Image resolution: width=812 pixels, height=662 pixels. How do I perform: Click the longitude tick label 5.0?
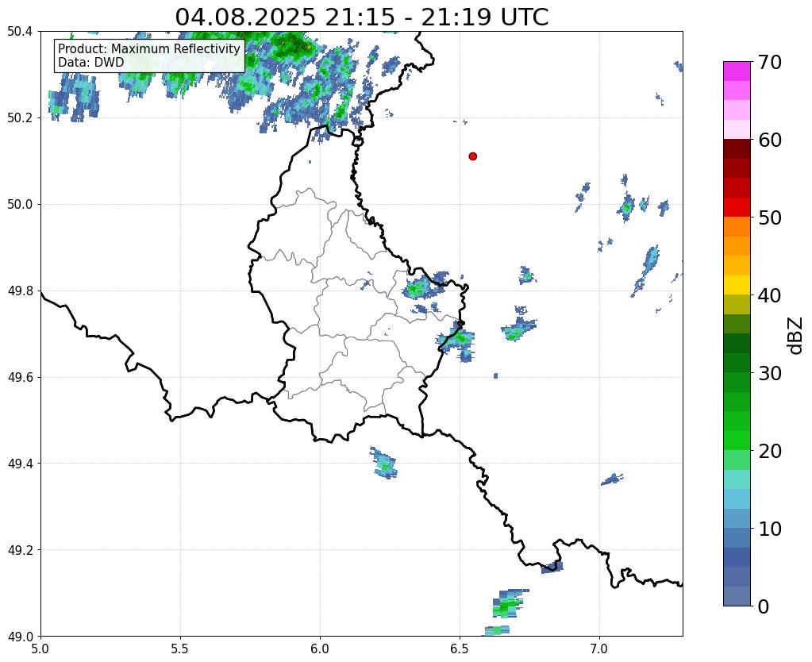point(40,649)
